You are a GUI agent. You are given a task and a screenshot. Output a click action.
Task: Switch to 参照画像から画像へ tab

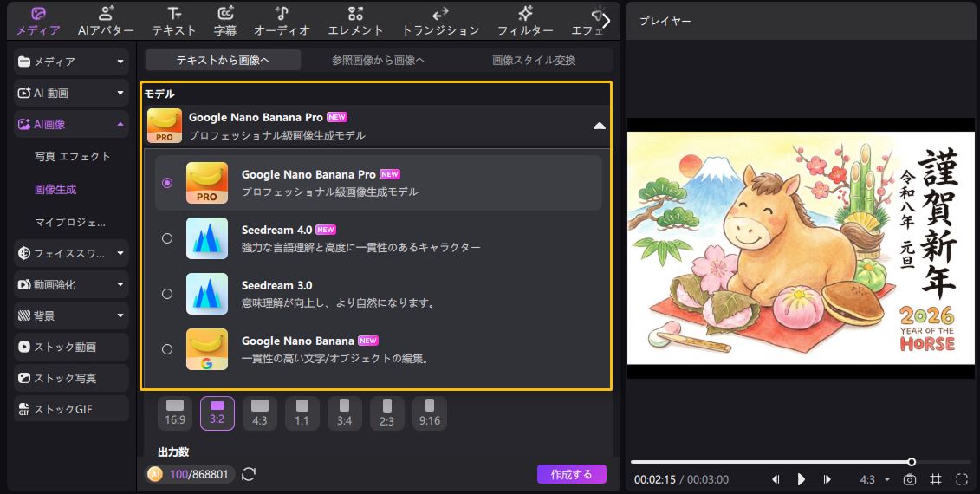tap(378, 60)
